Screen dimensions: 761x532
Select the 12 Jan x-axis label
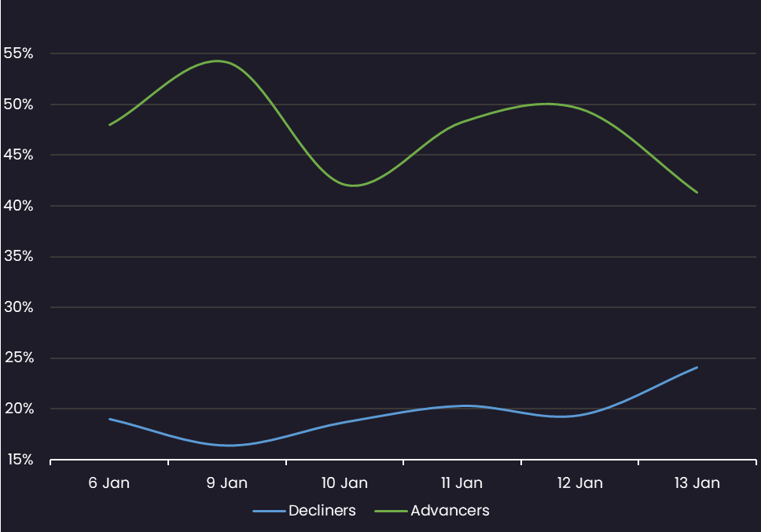click(x=579, y=483)
